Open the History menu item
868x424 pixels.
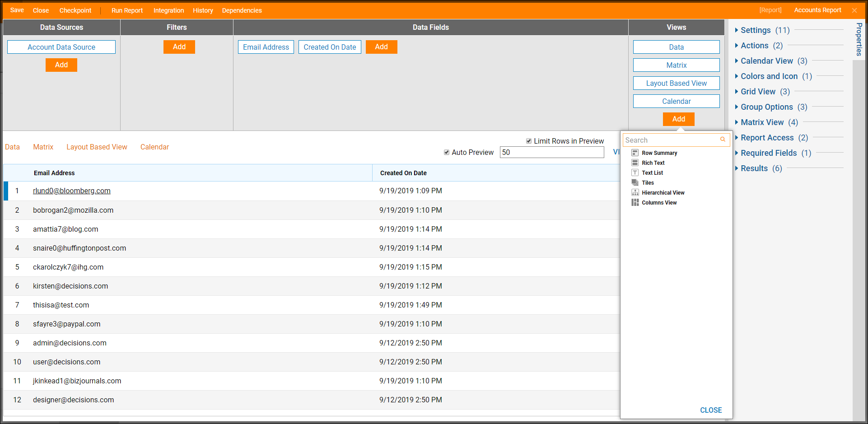click(203, 10)
